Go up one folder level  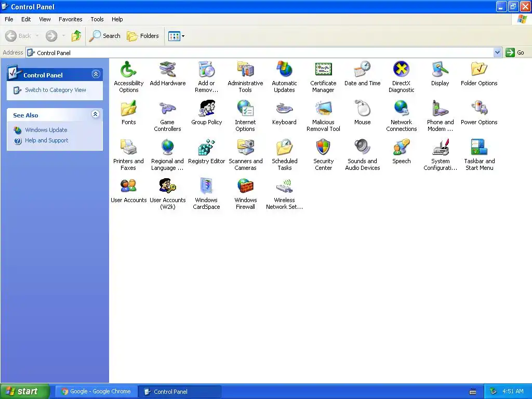(x=76, y=36)
